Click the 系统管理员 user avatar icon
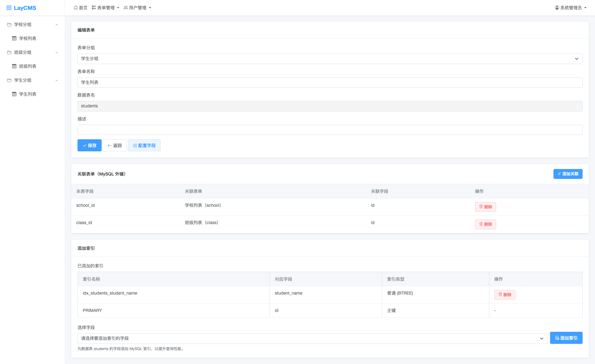This screenshot has width=595, height=364. point(557,8)
